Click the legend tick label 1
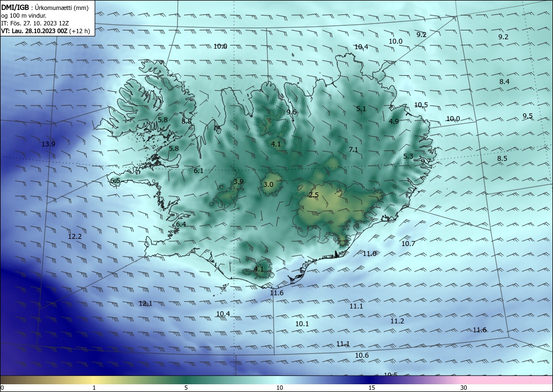Viewport: 553px width, 392px height. 94,388
